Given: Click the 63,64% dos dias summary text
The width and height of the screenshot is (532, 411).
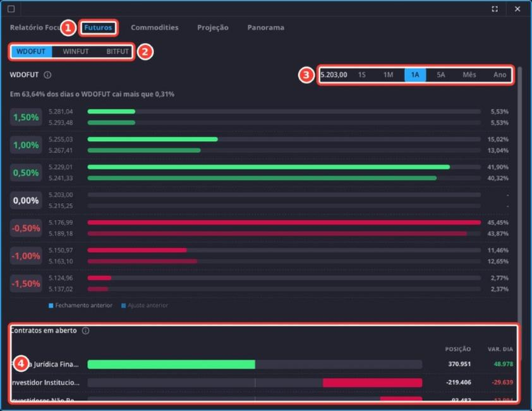Looking at the screenshot, I should [92, 94].
